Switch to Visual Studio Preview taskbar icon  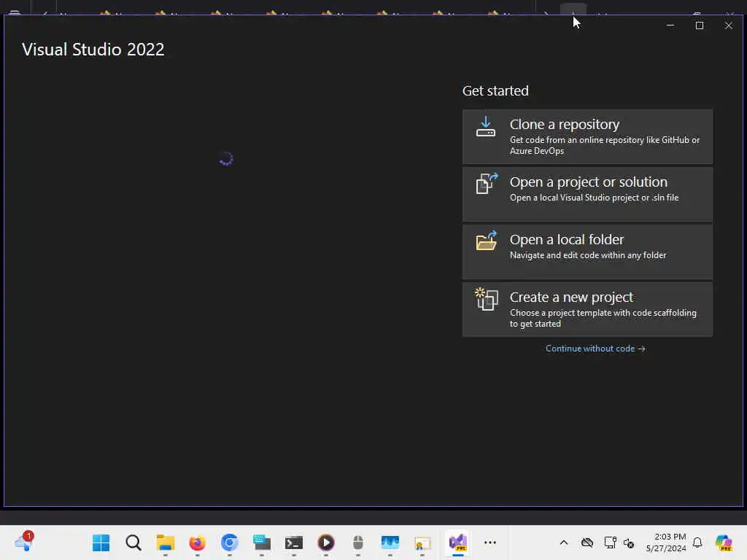458,542
